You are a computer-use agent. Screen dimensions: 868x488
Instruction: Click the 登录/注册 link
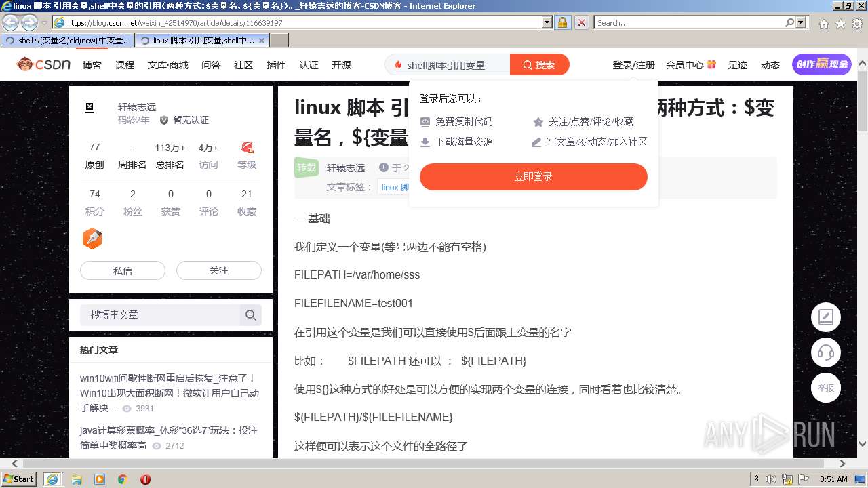(633, 65)
